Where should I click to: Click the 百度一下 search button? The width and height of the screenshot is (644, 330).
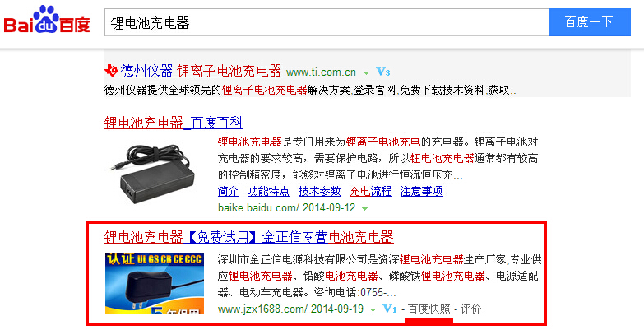[590, 22]
